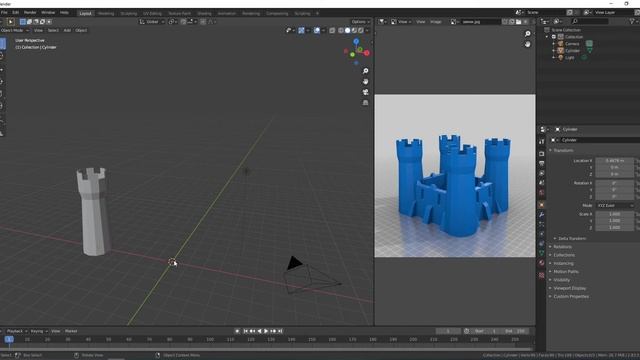
Task: Click the open image folder icon
Action: tap(518, 22)
